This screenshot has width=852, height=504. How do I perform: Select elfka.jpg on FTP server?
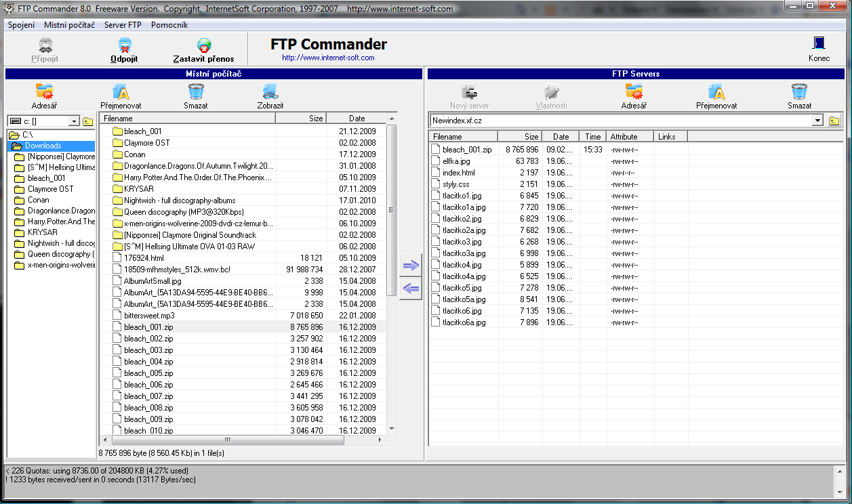pos(455,161)
